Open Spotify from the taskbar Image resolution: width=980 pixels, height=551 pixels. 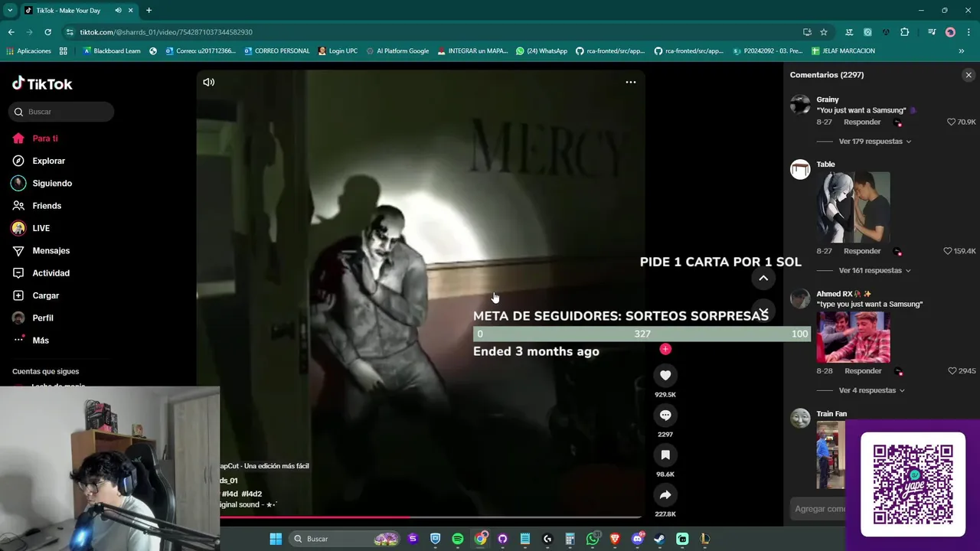[x=458, y=539]
